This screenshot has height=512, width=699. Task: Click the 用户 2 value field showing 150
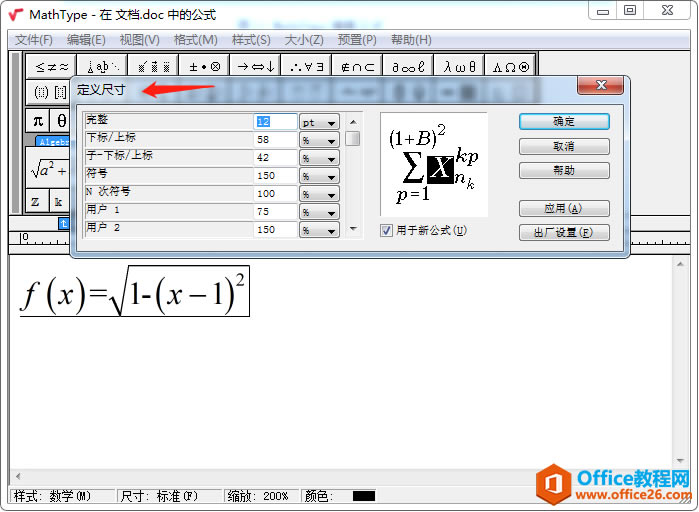275,229
